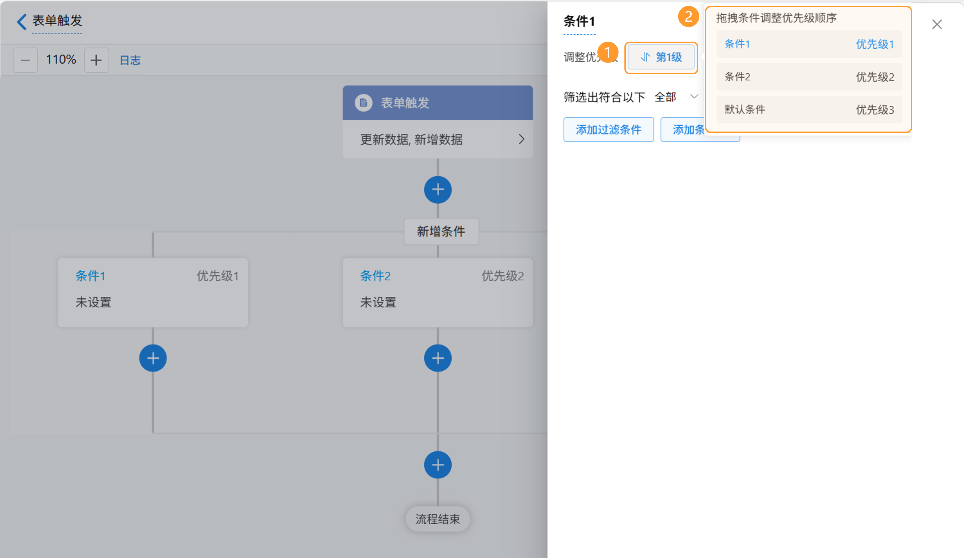Open the 第1级 priority selector

[661, 57]
